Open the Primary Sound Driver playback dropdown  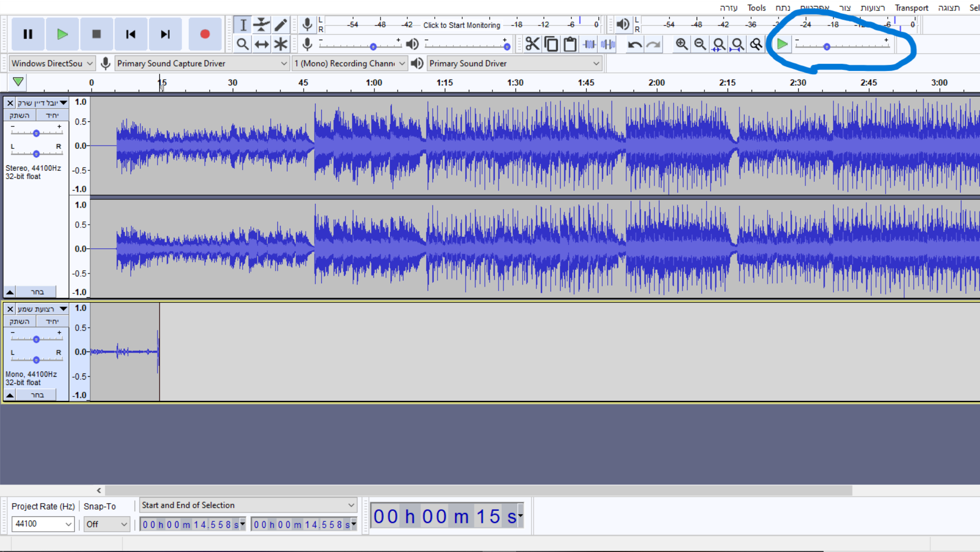pos(514,64)
